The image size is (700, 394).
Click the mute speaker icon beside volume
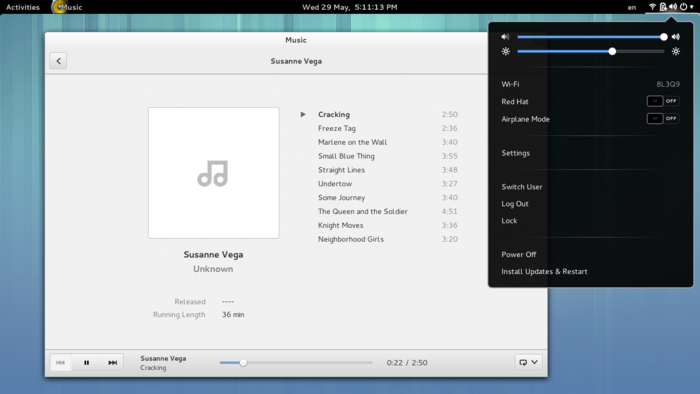505,37
